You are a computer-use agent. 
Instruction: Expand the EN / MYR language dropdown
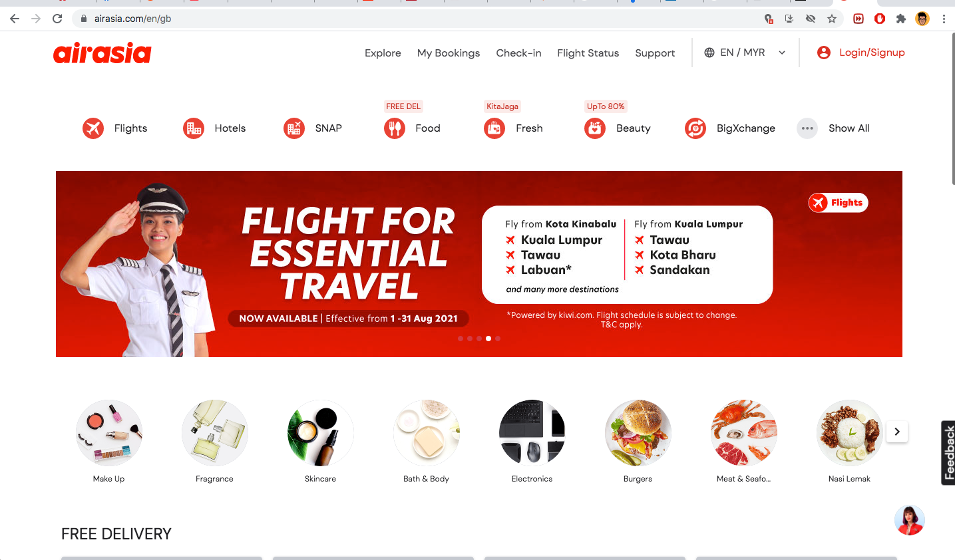pyautogui.click(x=745, y=53)
